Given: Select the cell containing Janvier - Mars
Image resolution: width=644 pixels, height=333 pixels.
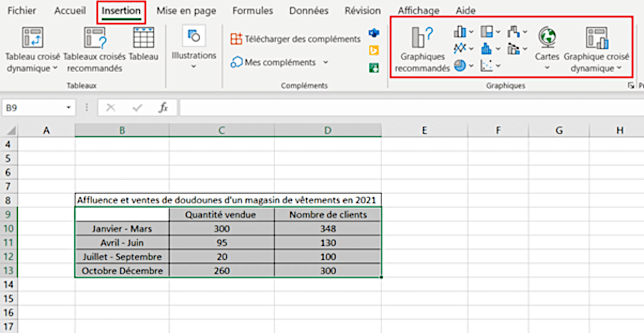Looking at the screenshot, I should click(x=121, y=229).
